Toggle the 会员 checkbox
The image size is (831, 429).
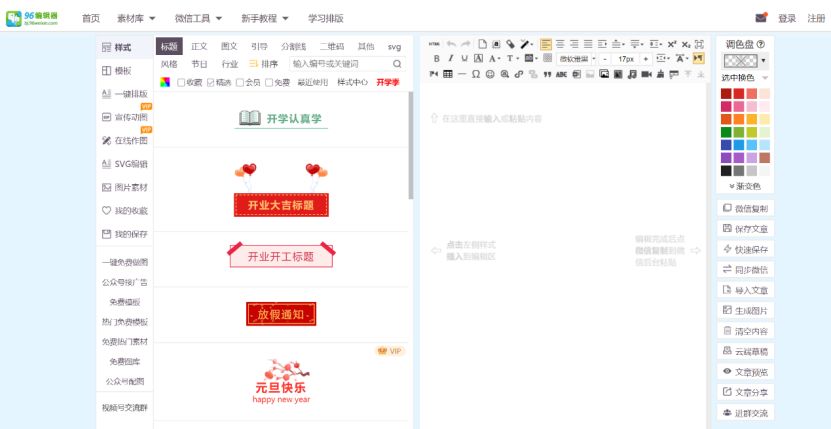pyautogui.click(x=240, y=83)
